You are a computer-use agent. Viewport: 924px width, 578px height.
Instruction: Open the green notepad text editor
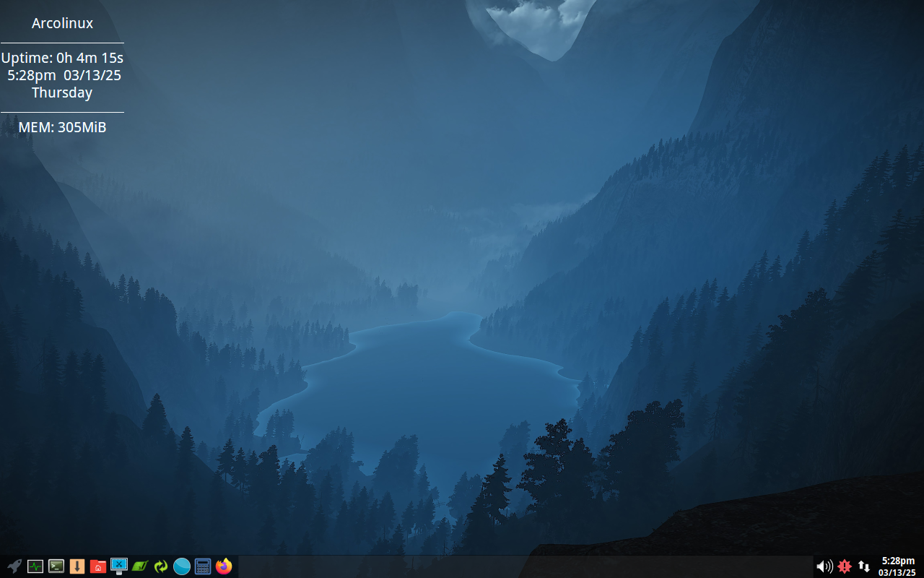(139, 566)
